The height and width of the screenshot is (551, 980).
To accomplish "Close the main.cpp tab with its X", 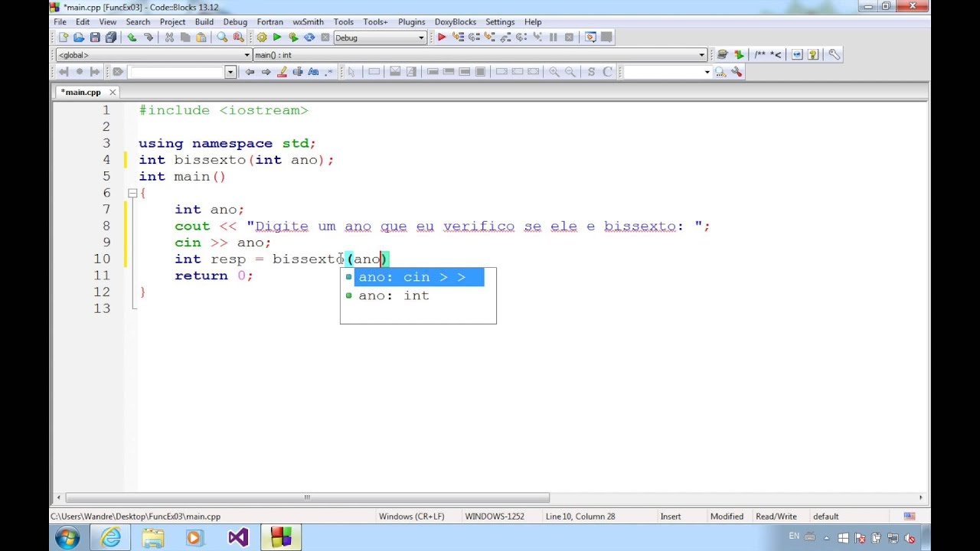I will [112, 93].
